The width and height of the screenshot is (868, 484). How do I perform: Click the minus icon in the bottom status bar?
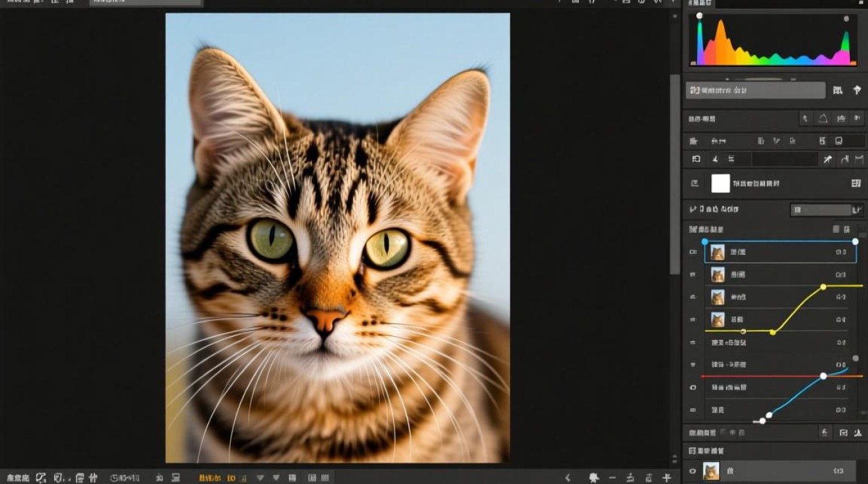612,478
